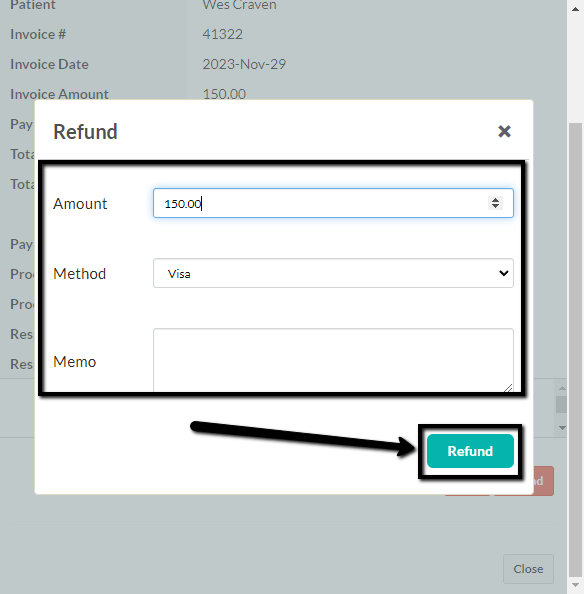Click the Close button below the dialog
Viewport: 584px width, 594px height.
528,569
